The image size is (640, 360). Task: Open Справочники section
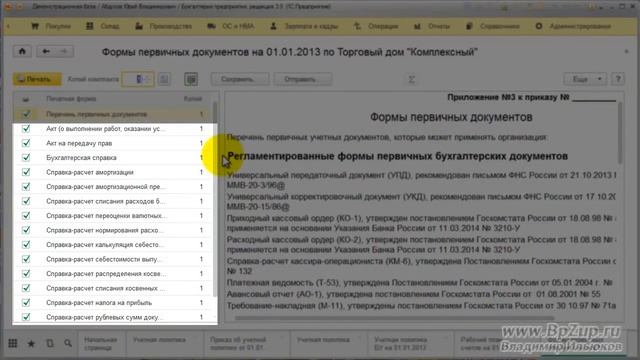pos(493,27)
